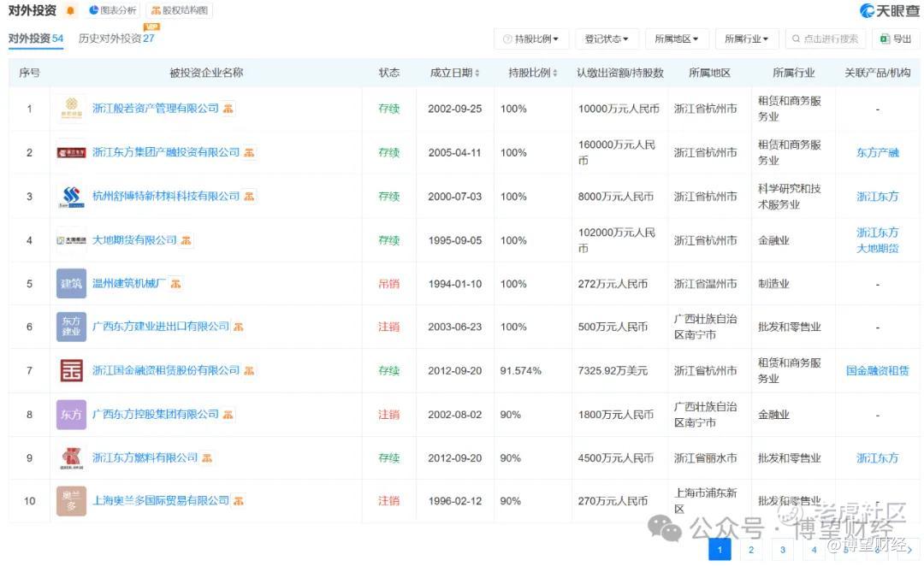Screen dimensions: 924x566
Task: Click the 建筑 logo of 温州建筑机械厂
Action: pyautogui.click(x=71, y=284)
